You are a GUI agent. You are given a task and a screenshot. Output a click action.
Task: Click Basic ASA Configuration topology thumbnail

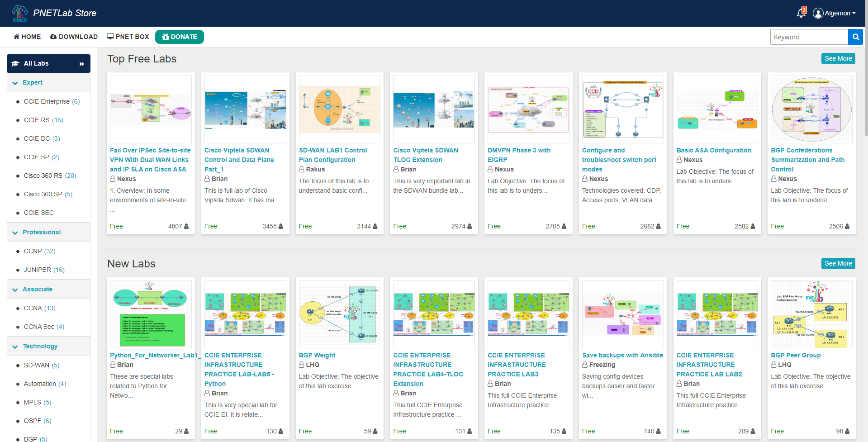tap(717, 109)
